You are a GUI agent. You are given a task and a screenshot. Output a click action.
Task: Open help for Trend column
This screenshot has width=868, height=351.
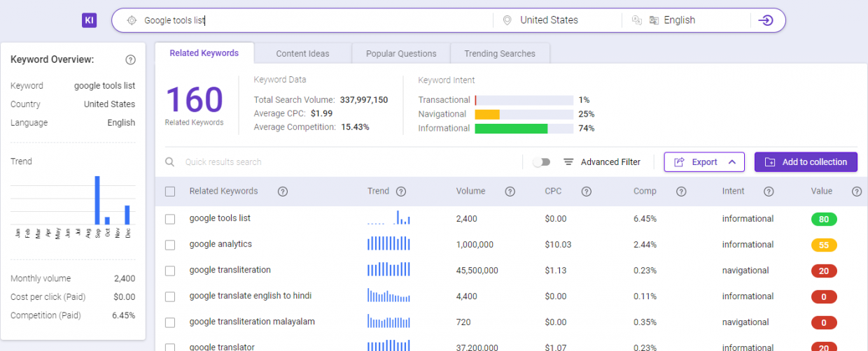(401, 192)
